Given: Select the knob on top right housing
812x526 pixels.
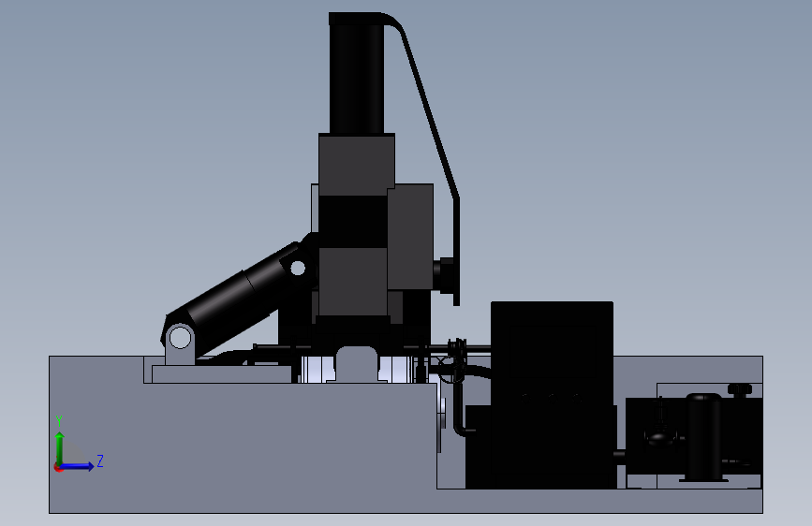Looking at the screenshot, I should click(740, 389).
